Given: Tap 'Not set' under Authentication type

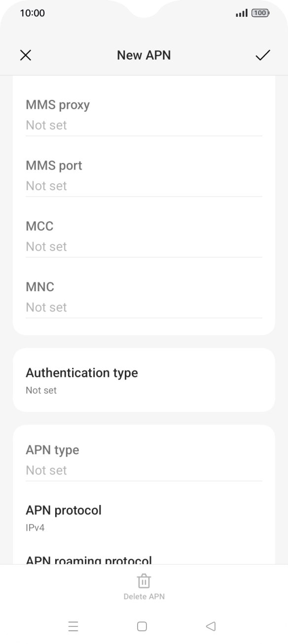Looking at the screenshot, I should coord(41,390).
